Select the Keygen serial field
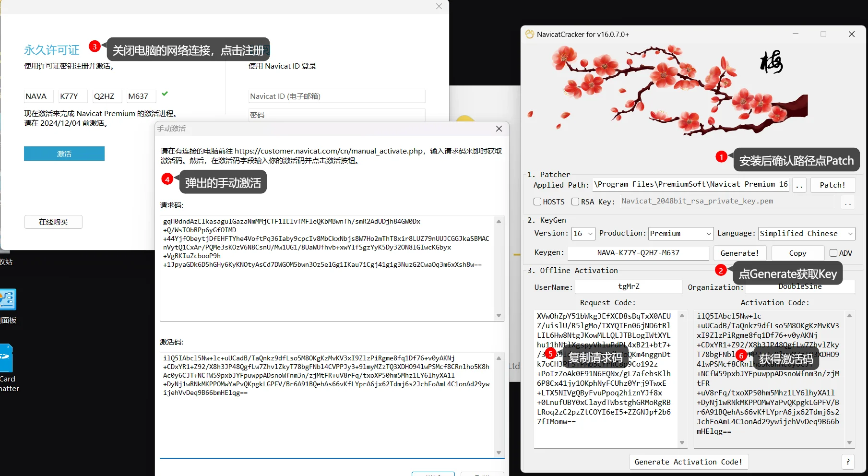This screenshot has height=476, width=868. pos(638,253)
